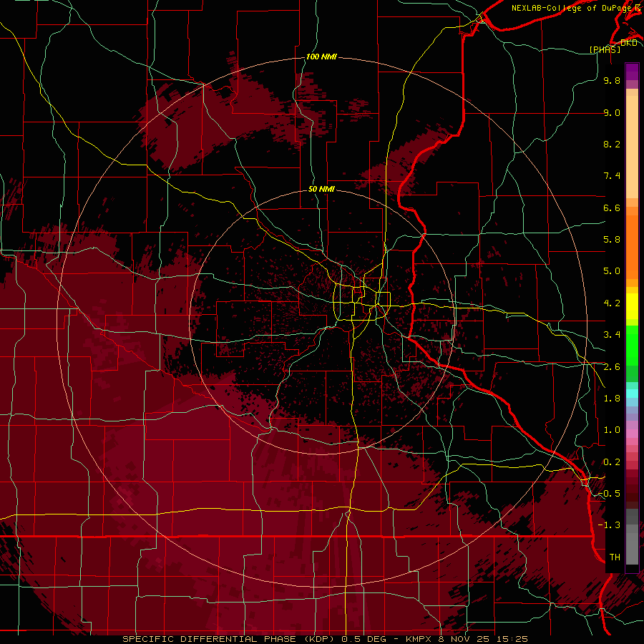The width and height of the screenshot is (644, 644).
Task: Click the 0.2 value on color scale
Action: pyautogui.click(x=612, y=462)
